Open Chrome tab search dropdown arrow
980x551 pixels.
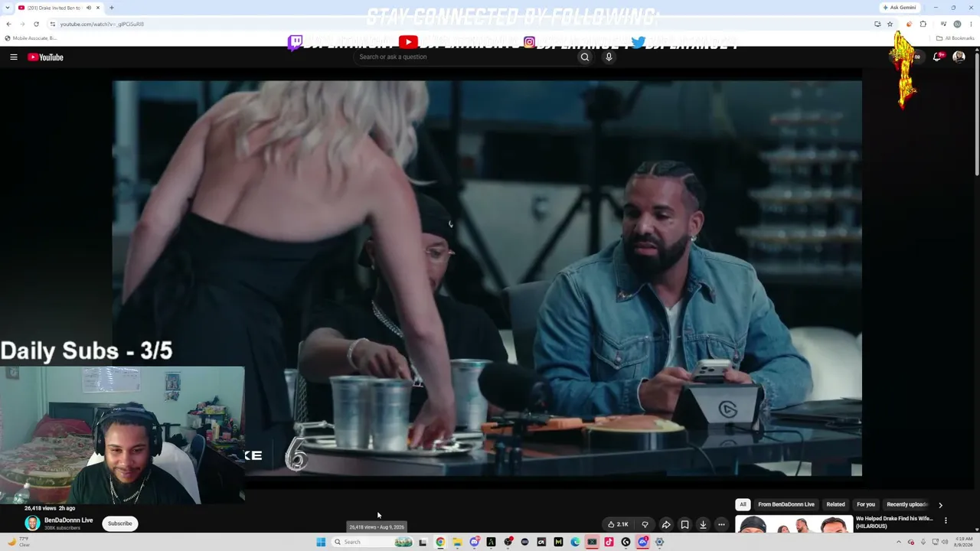tap(7, 8)
